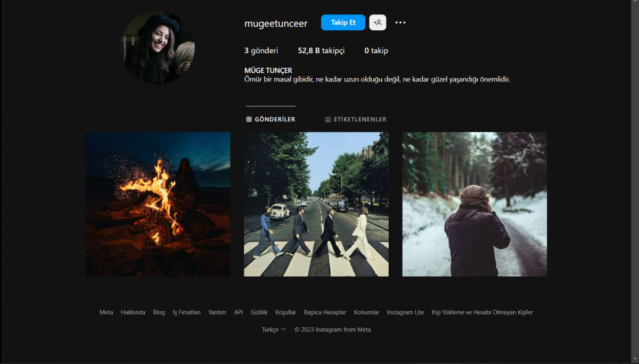Open the Başlıca Hesaplar footer link
The width and height of the screenshot is (639, 364).
click(325, 312)
